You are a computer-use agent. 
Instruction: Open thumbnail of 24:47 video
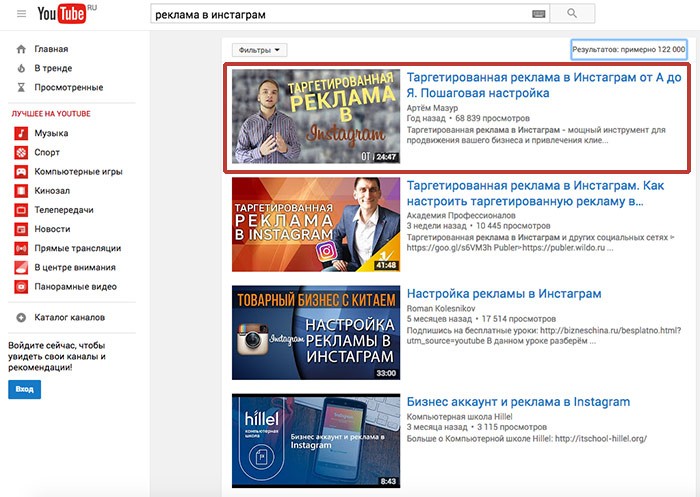coord(316,116)
